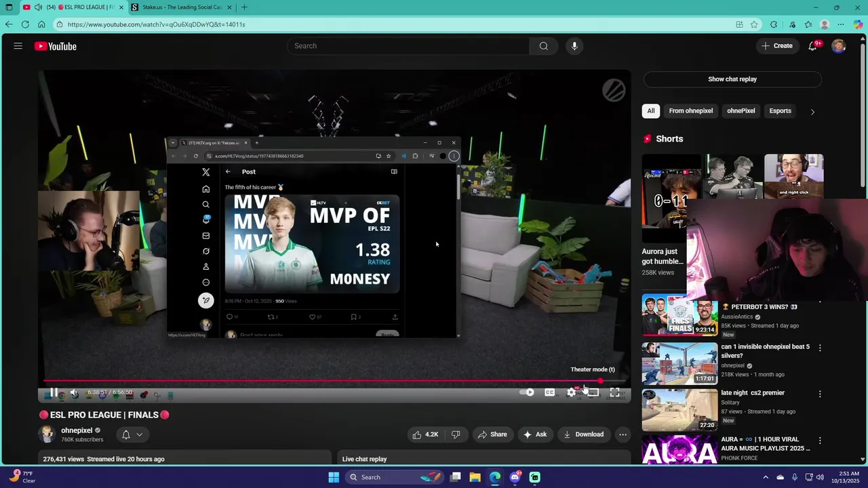Submit with the magnifier search button
This screenshot has width=868, height=488.
point(543,46)
